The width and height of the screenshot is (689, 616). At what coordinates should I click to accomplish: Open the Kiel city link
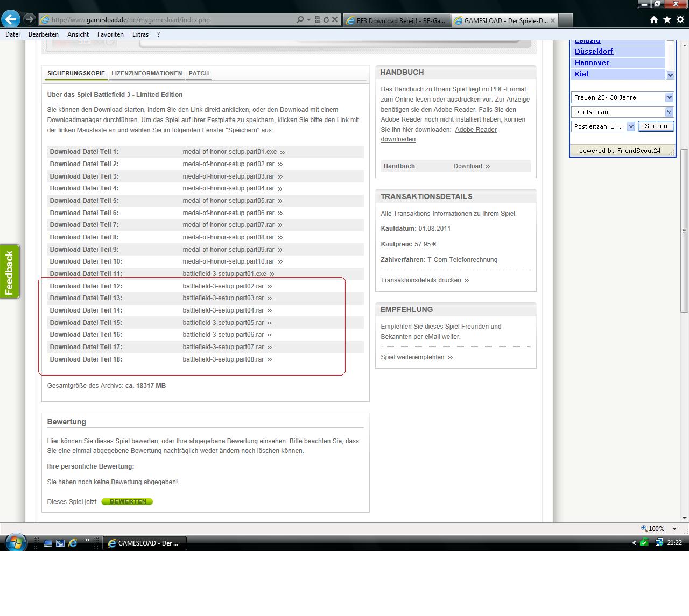[581, 74]
